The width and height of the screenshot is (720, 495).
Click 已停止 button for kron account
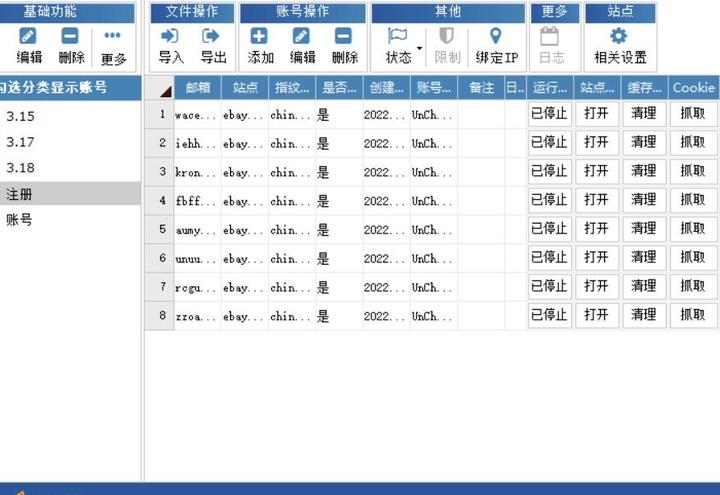click(x=550, y=171)
